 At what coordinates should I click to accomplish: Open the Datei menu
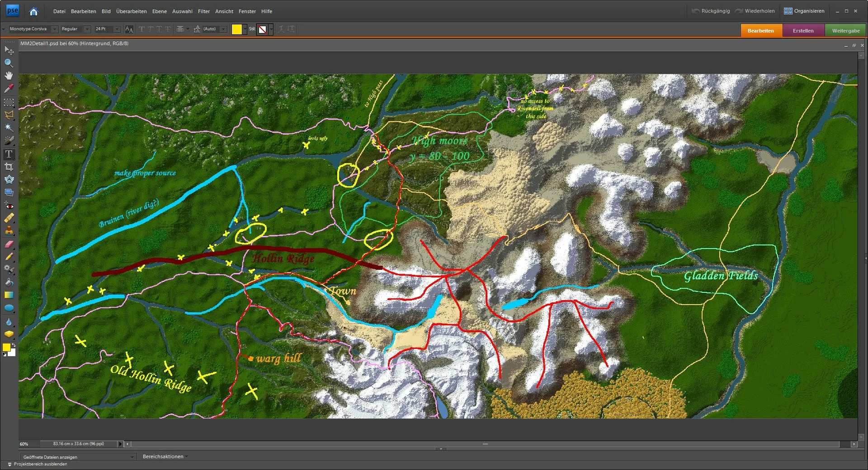(x=59, y=11)
